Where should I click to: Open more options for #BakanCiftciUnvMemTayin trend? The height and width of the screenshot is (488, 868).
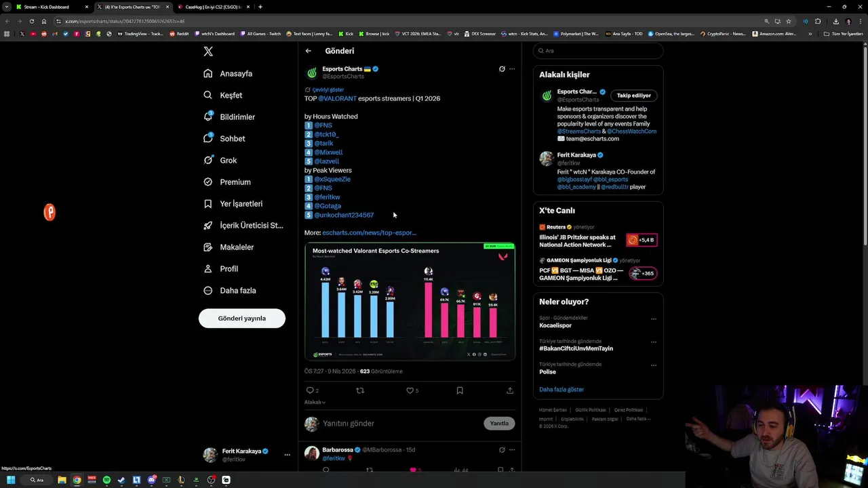coord(654,342)
